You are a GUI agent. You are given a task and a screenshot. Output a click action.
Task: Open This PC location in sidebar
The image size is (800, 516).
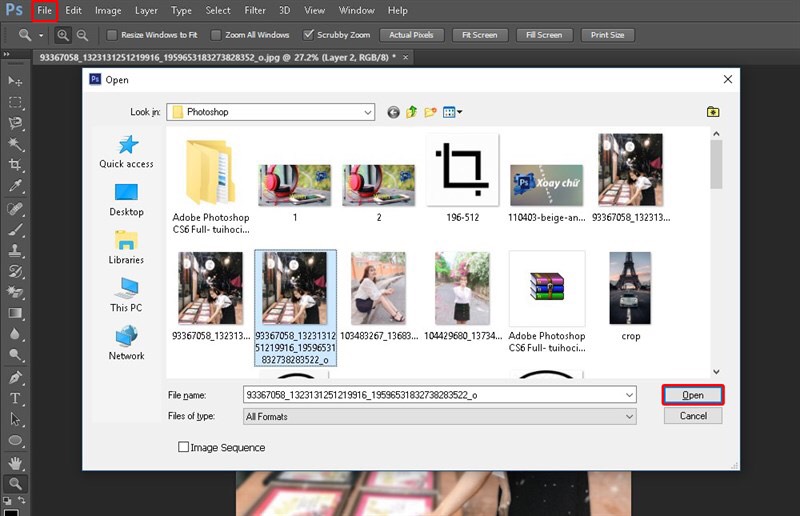127,294
